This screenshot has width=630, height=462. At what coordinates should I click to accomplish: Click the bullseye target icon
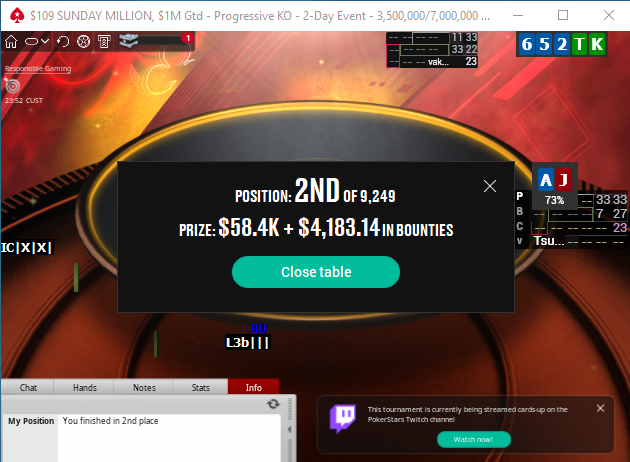tap(12, 86)
